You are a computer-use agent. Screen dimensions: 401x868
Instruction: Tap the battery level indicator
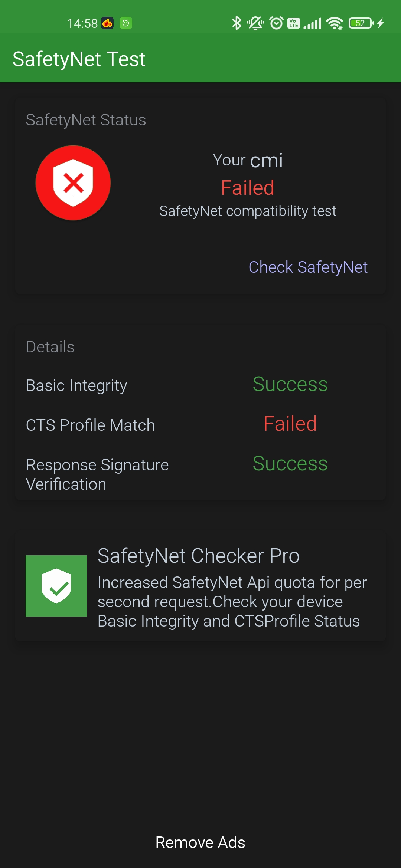(x=361, y=23)
